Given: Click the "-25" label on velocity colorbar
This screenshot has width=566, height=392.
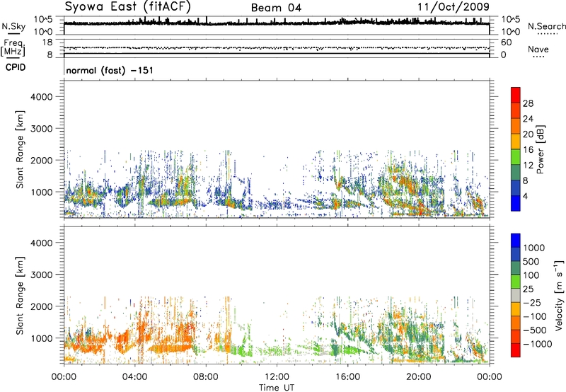Looking at the screenshot, I should (531, 303).
